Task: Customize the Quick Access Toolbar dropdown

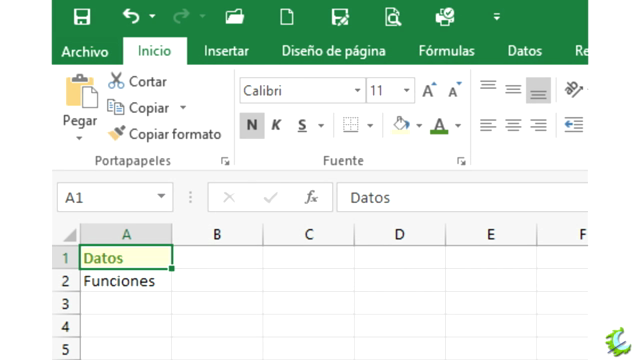Action: click(x=497, y=17)
